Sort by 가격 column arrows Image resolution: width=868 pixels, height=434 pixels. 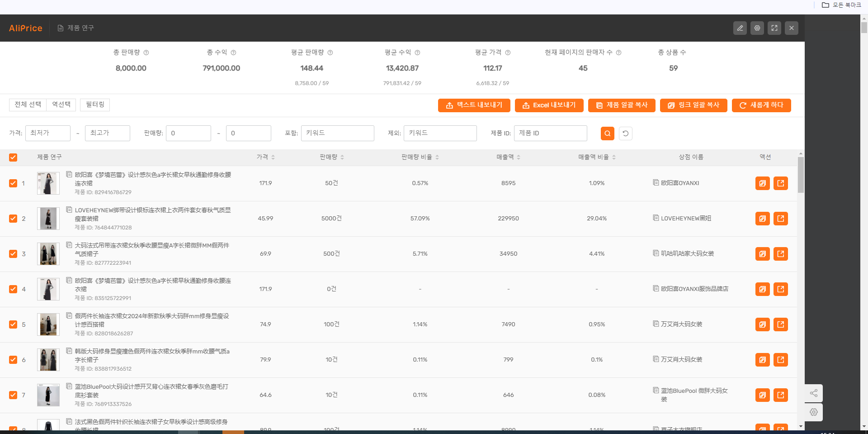tap(273, 157)
